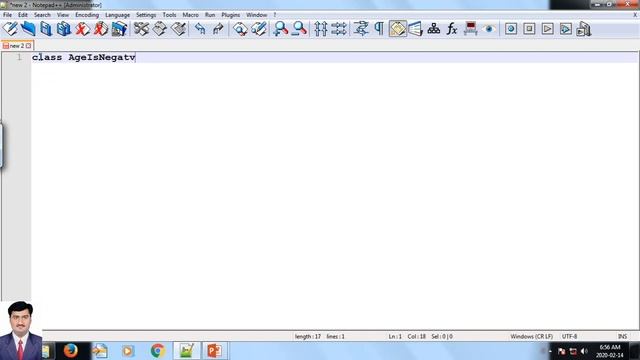
Task: Click the Cut scissors icon
Action: (141, 29)
